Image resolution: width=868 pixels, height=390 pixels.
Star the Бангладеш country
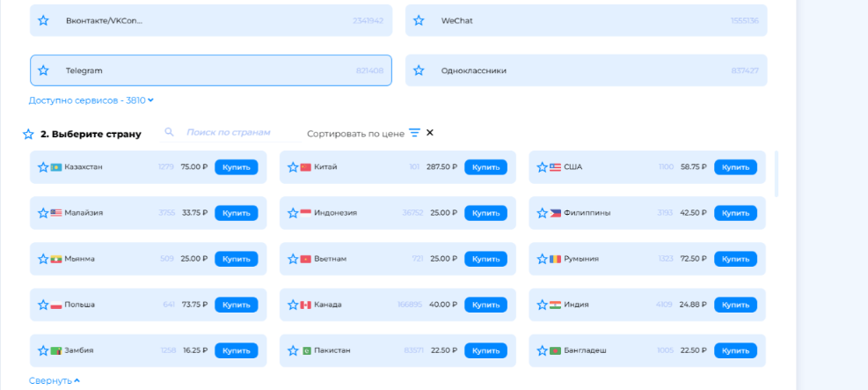(543, 350)
